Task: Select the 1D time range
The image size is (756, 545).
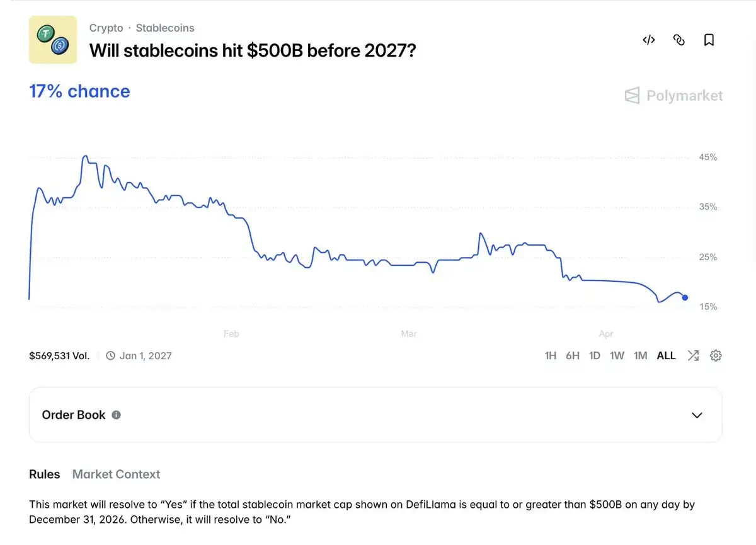Action: [x=594, y=355]
